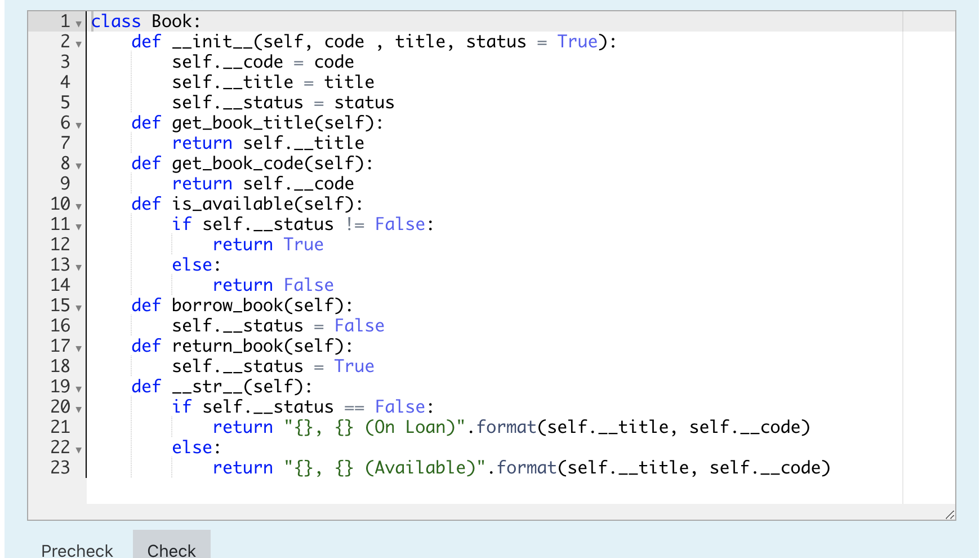Fold the borrow_book method
This screenshot has height=558, width=980.
coord(78,307)
